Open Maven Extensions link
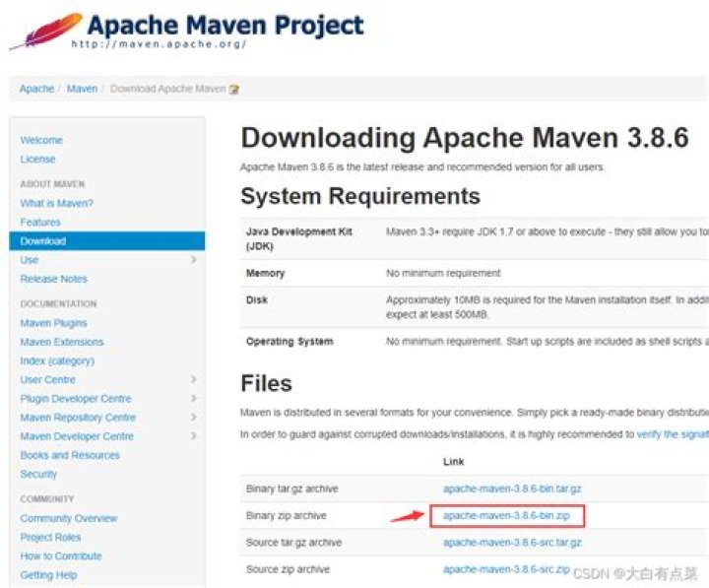This screenshot has width=709, height=588. [x=61, y=342]
